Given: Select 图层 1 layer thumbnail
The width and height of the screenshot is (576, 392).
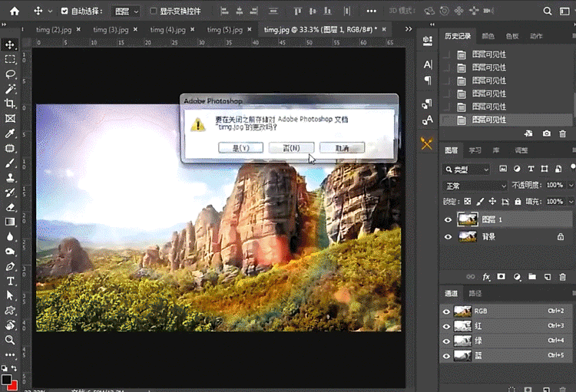Looking at the screenshot, I should [x=468, y=219].
